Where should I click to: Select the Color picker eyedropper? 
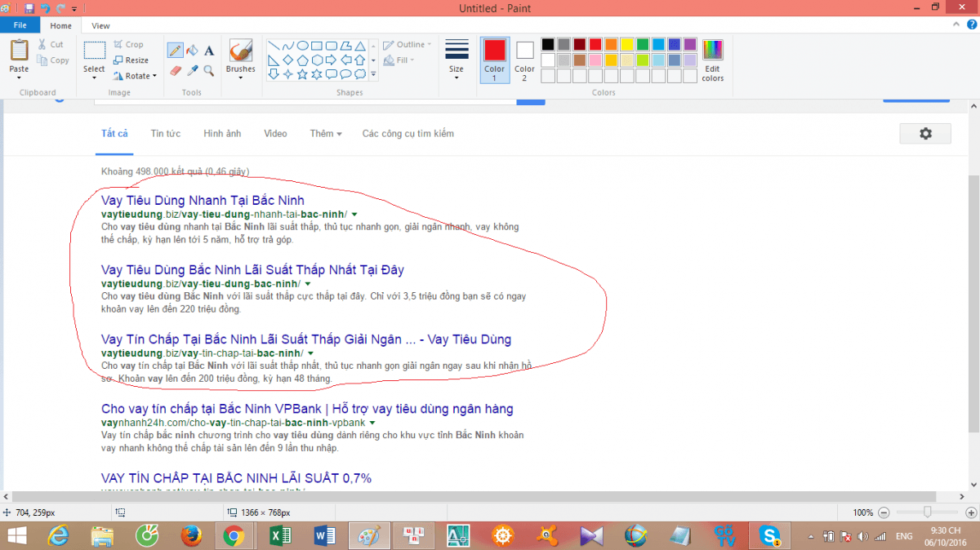click(193, 71)
